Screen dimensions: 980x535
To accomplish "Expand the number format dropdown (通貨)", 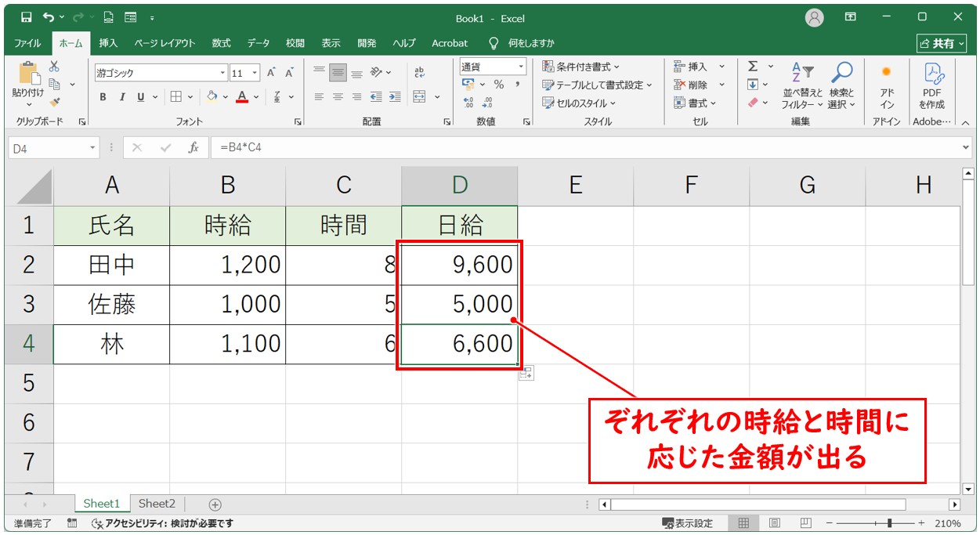I will [519, 67].
